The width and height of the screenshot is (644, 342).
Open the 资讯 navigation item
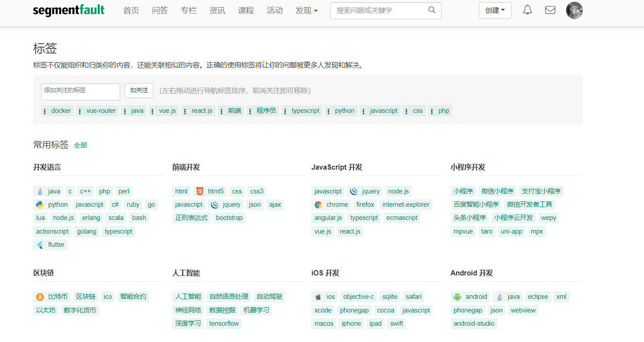coord(217,10)
